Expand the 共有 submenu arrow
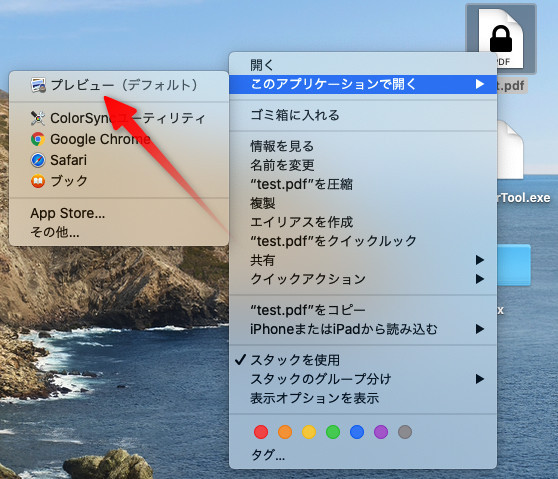The width and height of the screenshot is (558, 479). point(480,260)
